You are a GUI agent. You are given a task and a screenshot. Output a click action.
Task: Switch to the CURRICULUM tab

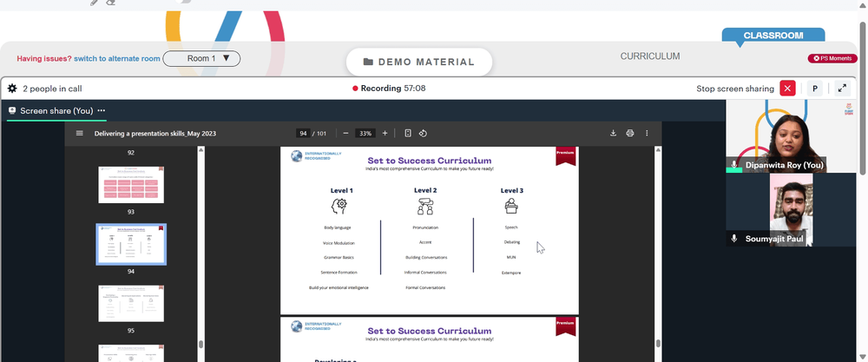point(650,56)
